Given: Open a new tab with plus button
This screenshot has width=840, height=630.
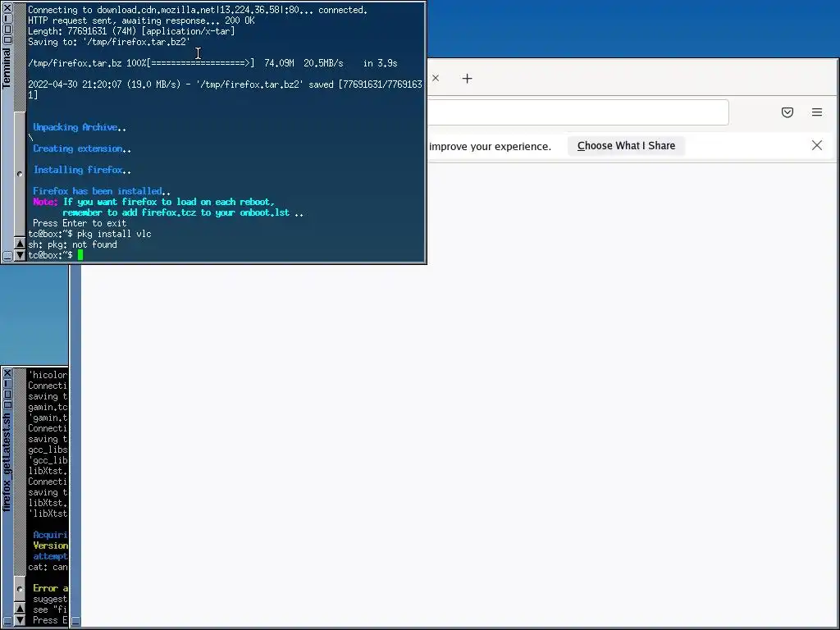Looking at the screenshot, I should (467, 79).
